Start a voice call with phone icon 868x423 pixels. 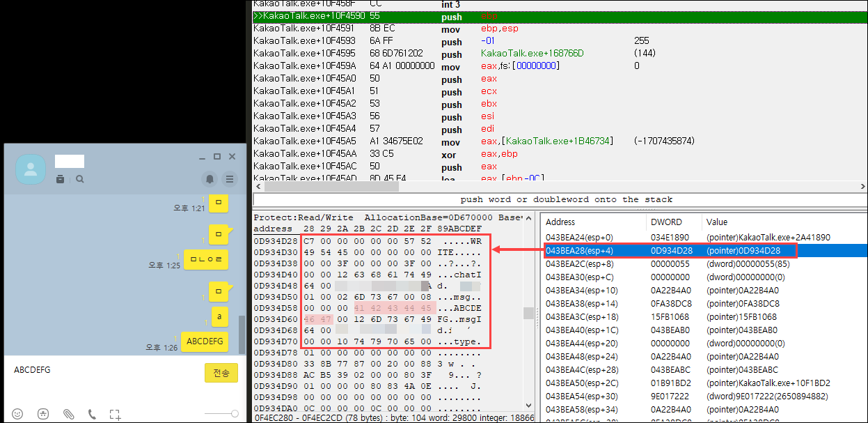[92, 414]
